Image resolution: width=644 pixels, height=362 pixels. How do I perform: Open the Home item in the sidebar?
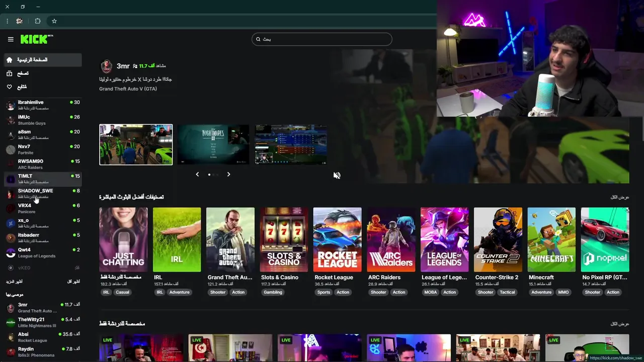[x=43, y=60]
